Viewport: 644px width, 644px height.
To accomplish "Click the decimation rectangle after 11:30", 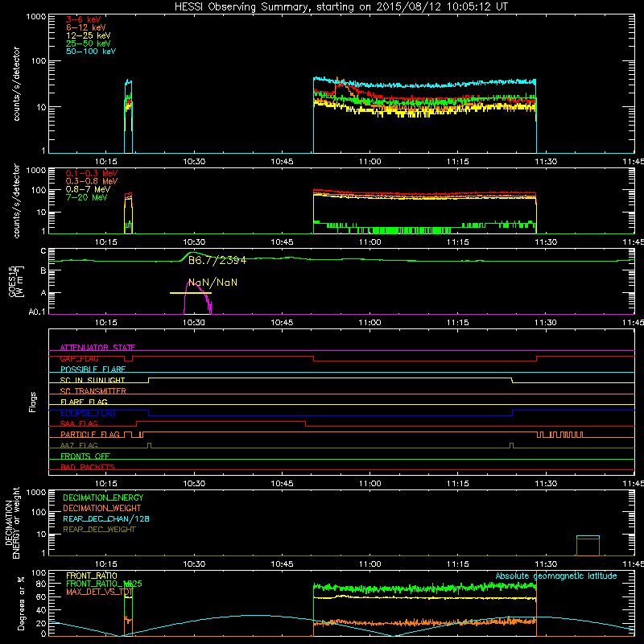I will click(588, 546).
